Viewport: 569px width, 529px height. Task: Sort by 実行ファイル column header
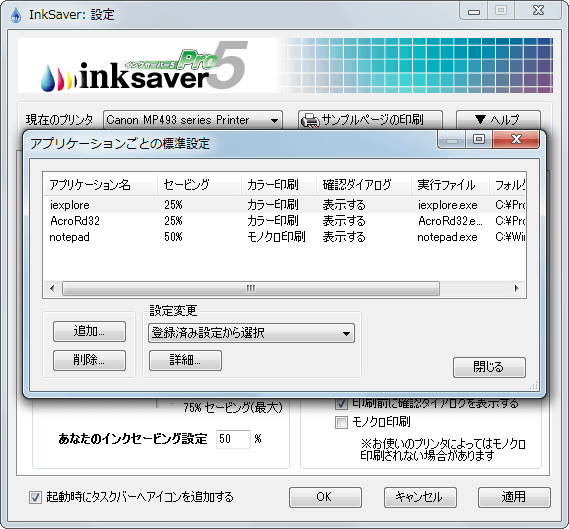pyautogui.click(x=450, y=185)
